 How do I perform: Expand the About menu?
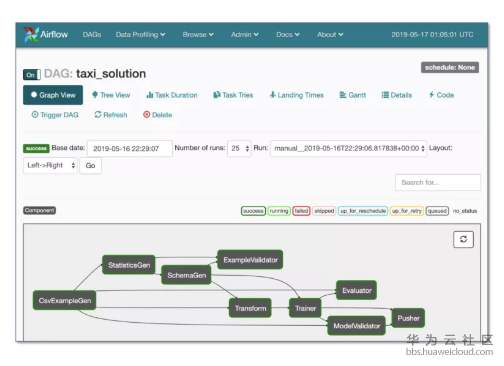click(x=330, y=35)
